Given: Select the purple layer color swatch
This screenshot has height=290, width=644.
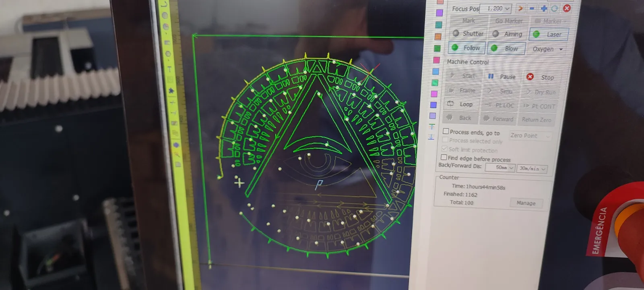Looking at the screenshot, I should click(439, 13).
